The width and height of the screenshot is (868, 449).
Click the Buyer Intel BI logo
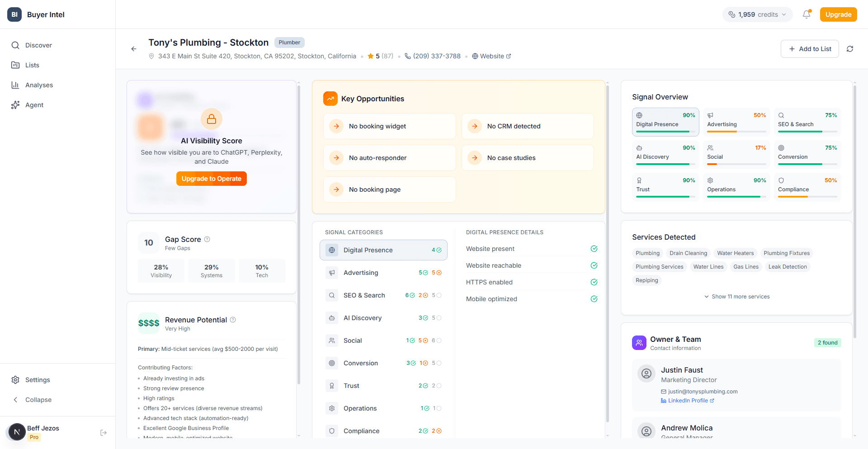[14, 14]
